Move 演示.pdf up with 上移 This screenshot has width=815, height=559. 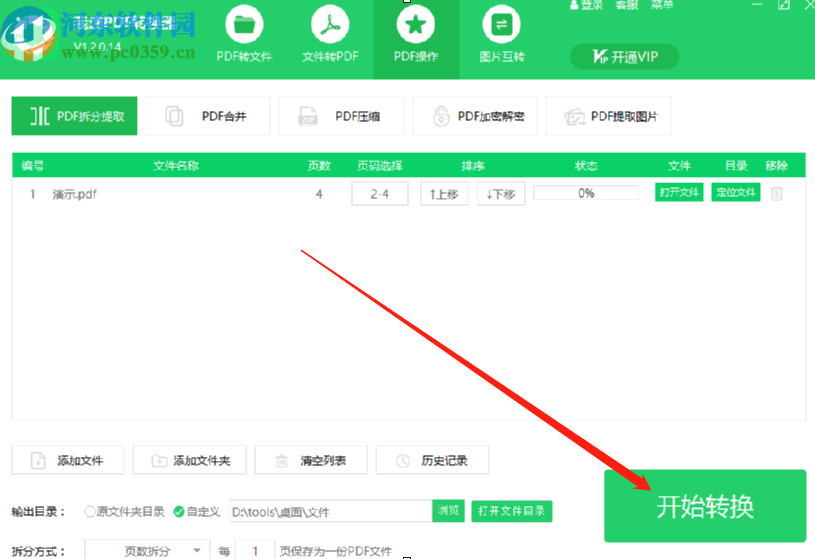(x=444, y=194)
